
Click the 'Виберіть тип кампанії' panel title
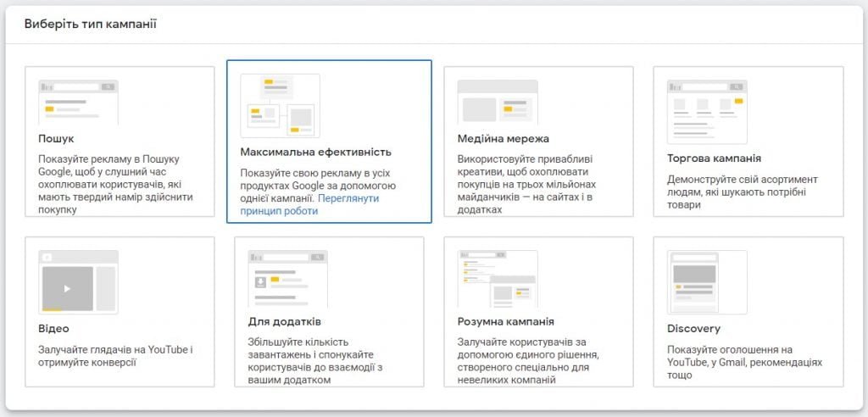point(90,25)
